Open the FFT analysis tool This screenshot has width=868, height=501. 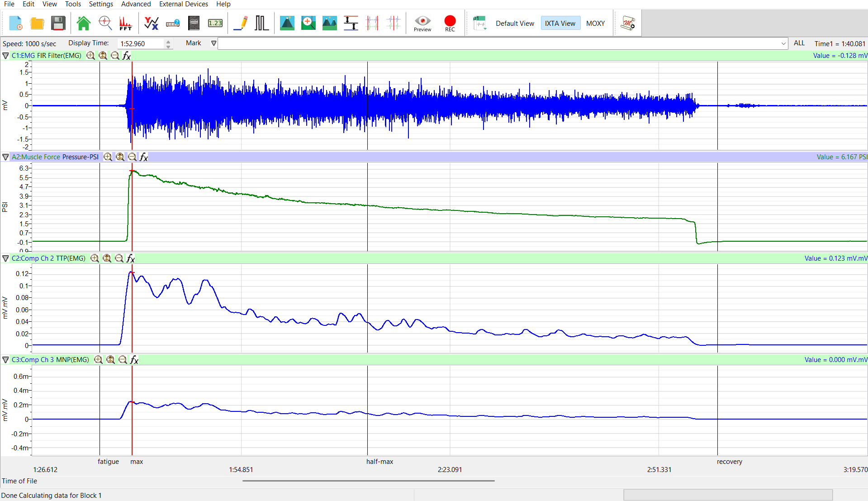[125, 23]
